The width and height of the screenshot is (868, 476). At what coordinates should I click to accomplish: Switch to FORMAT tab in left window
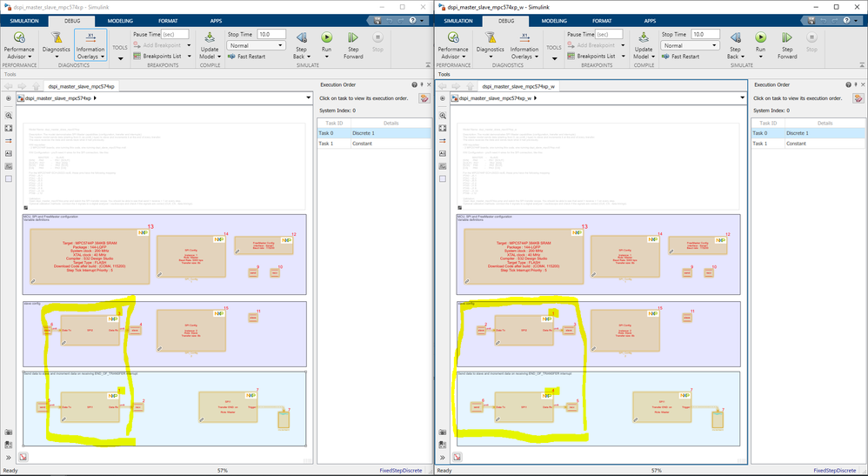[168, 21]
